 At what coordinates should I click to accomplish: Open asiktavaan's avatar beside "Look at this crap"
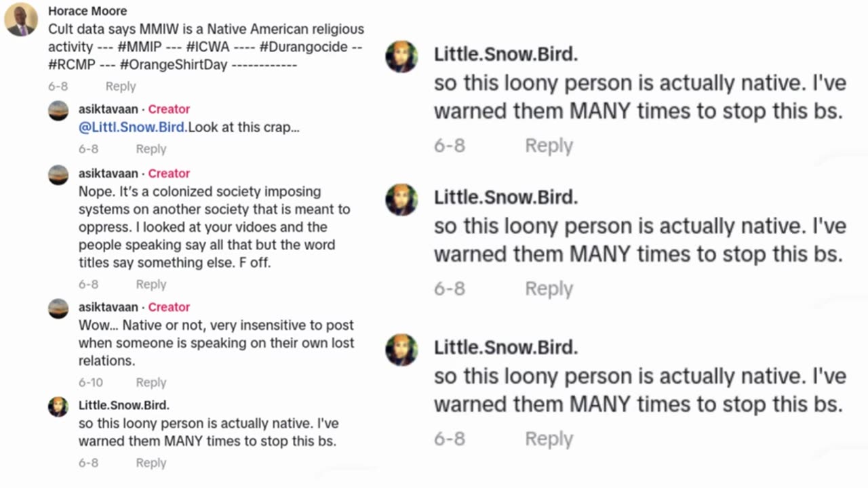click(58, 110)
